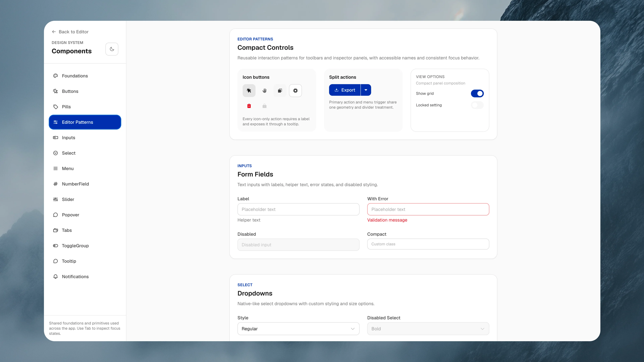Go to the Editor Patterns section
The width and height of the screenshot is (644, 362).
click(x=85, y=122)
